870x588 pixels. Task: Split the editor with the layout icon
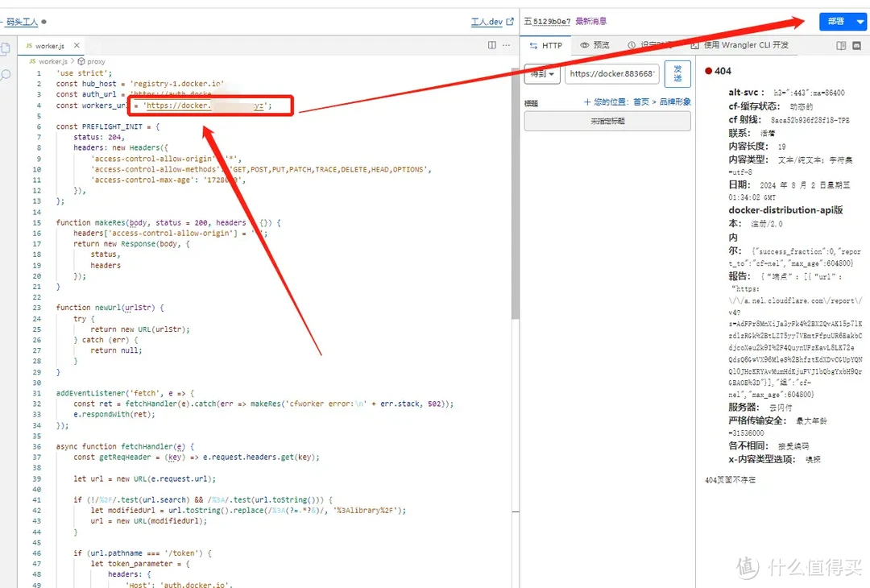pyautogui.click(x=492, y=46)
